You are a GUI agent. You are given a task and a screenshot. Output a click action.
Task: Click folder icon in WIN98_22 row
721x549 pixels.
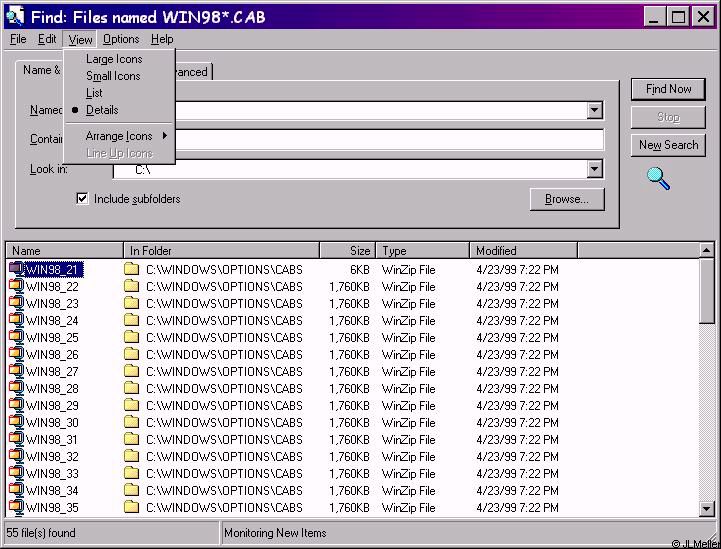click(x=132, y=286)
